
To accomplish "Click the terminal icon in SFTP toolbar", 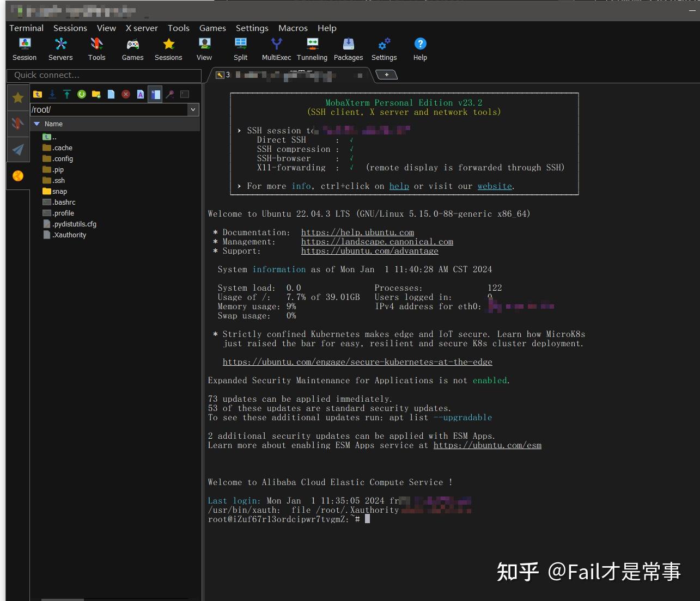I will [x=185, y=94].
